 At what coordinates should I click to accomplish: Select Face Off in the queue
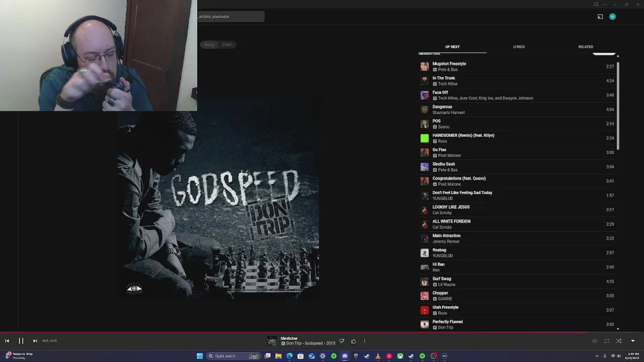pos(516,95)
